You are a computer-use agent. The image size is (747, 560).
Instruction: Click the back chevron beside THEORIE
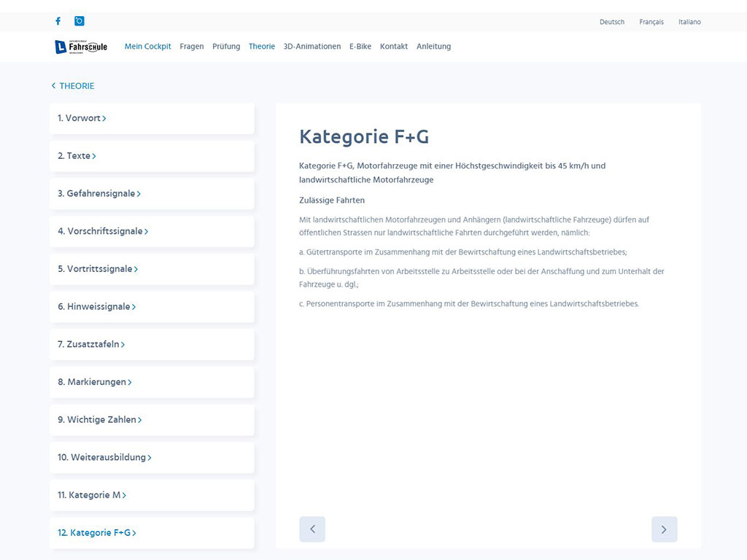tap(53, 86)
